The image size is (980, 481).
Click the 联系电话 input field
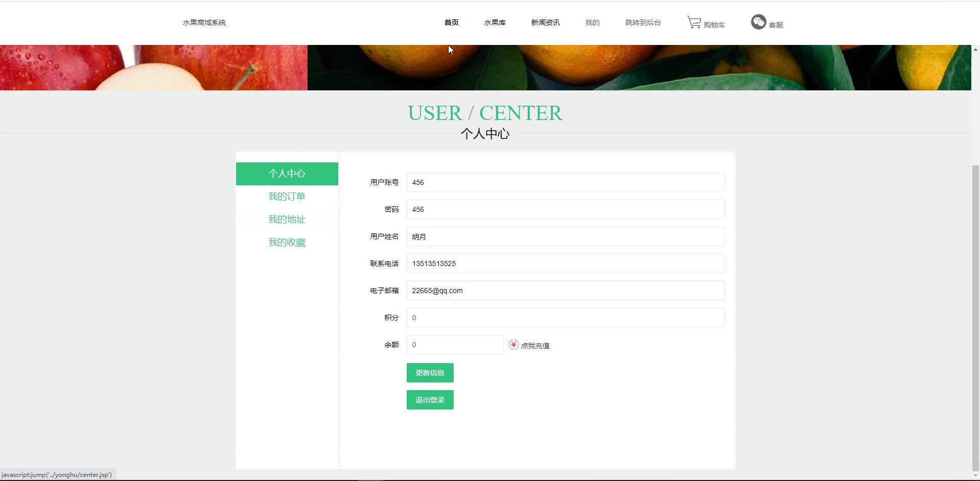[565, 263]
